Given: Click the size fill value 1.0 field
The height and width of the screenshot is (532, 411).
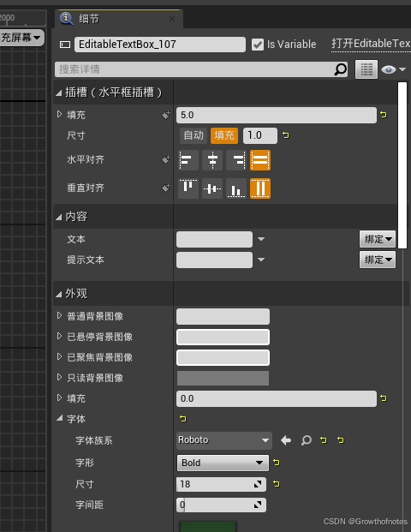Looking at the screenshot, I should pyautogui.click(x=260, y=135).
